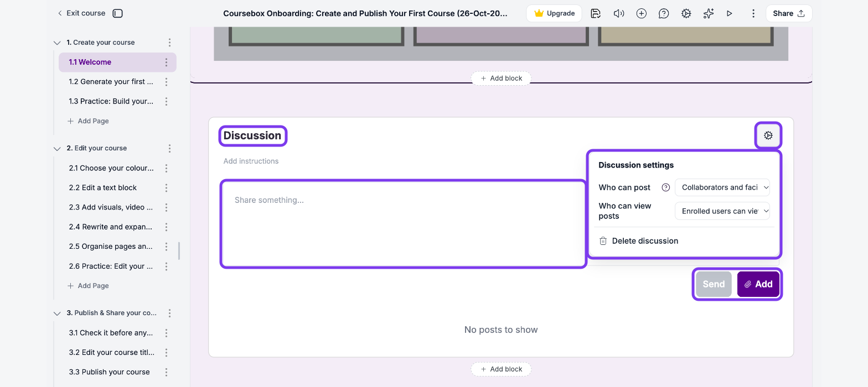Open options for page 2.2 Edit a text block
868x387 pixels.
[x=166, y=188]
